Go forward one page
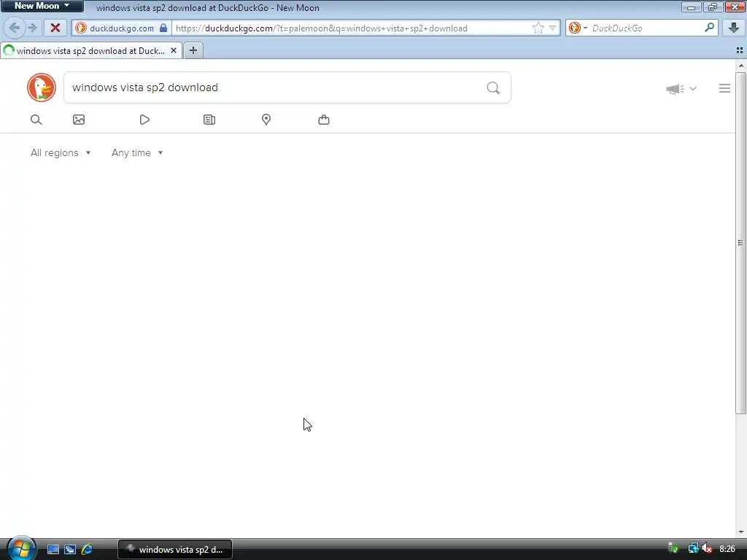Screen dimensions: 747x560 pos(32,28)
